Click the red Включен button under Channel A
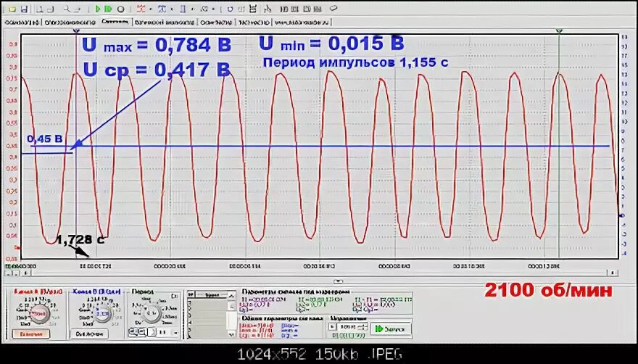638x364 pixels. click(31, 334)
